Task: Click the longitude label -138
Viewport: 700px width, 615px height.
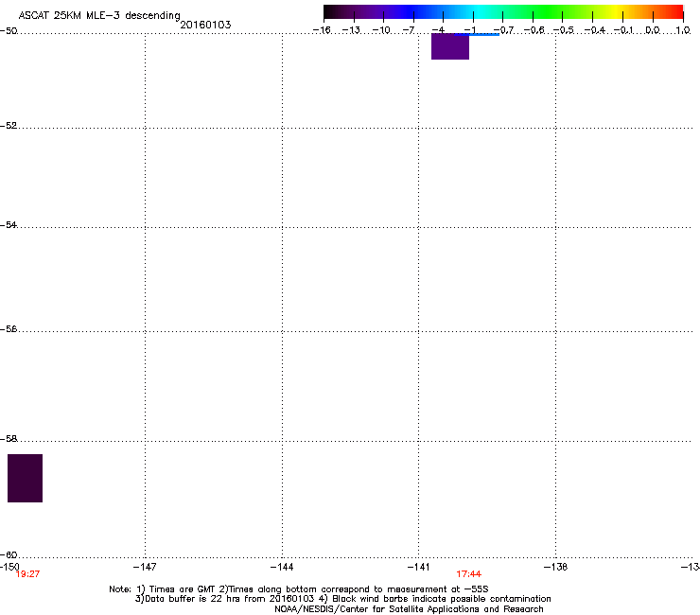Action: [556, 567]
